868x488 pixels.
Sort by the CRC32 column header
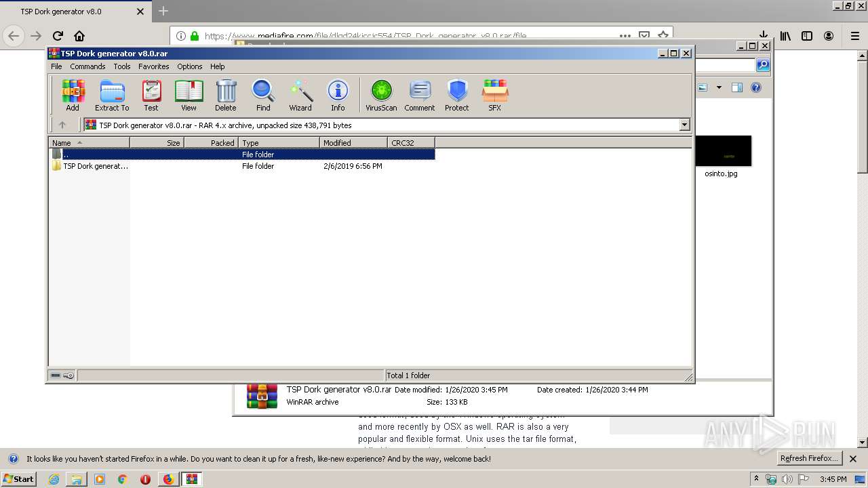(x=411, y=143)
